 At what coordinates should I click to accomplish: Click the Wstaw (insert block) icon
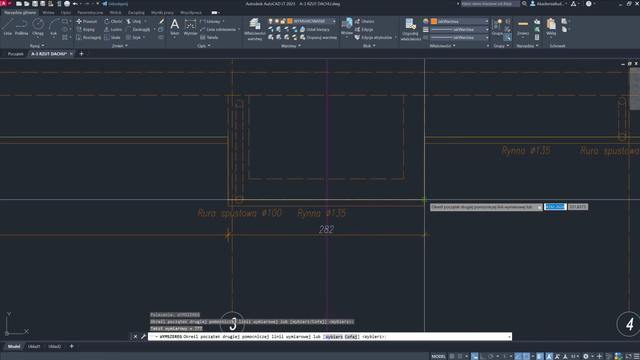347,27
